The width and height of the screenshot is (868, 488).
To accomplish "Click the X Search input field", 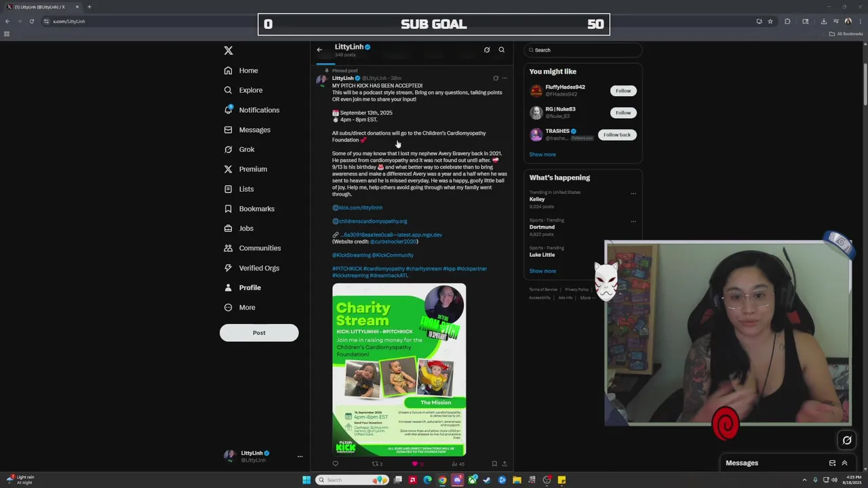I will [x=583, y=50].
